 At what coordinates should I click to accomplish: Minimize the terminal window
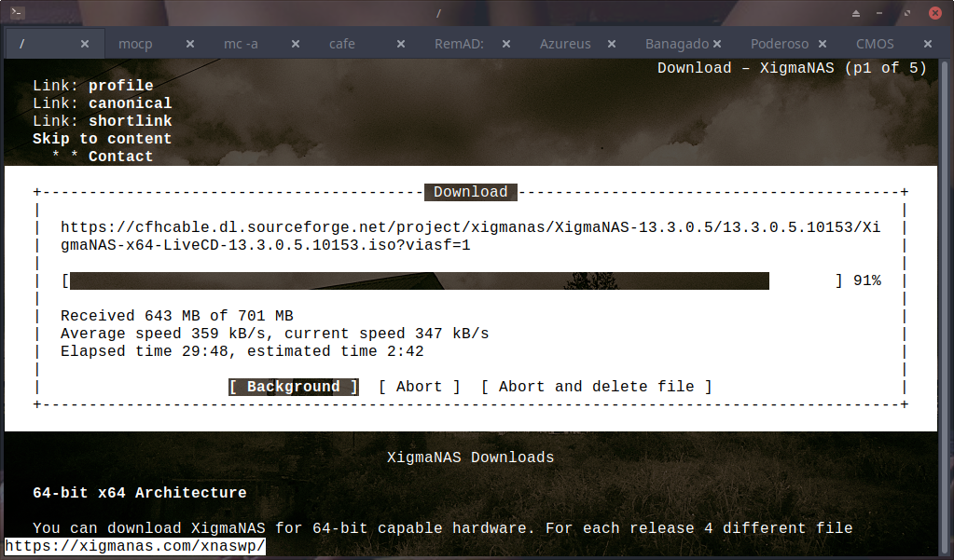point(879,13)
